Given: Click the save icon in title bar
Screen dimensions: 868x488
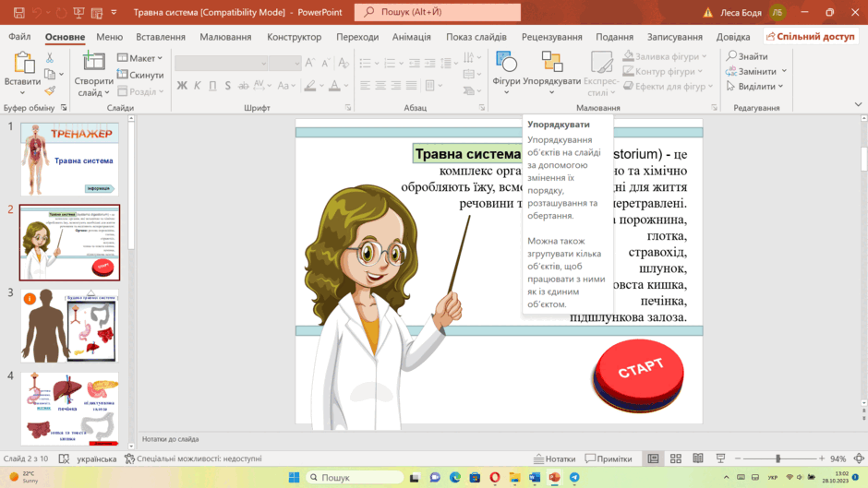Looking at the screenshot, I should [18, 12].
